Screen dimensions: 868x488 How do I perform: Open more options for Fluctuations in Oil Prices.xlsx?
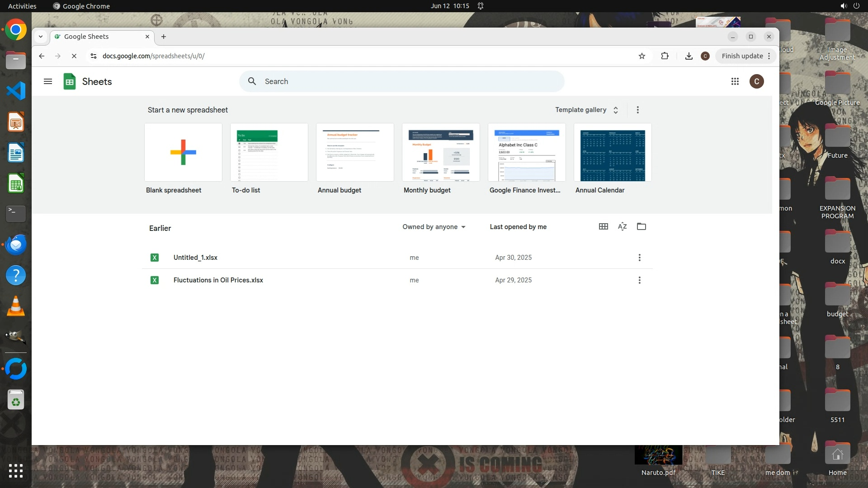click(x=639, y=280)
